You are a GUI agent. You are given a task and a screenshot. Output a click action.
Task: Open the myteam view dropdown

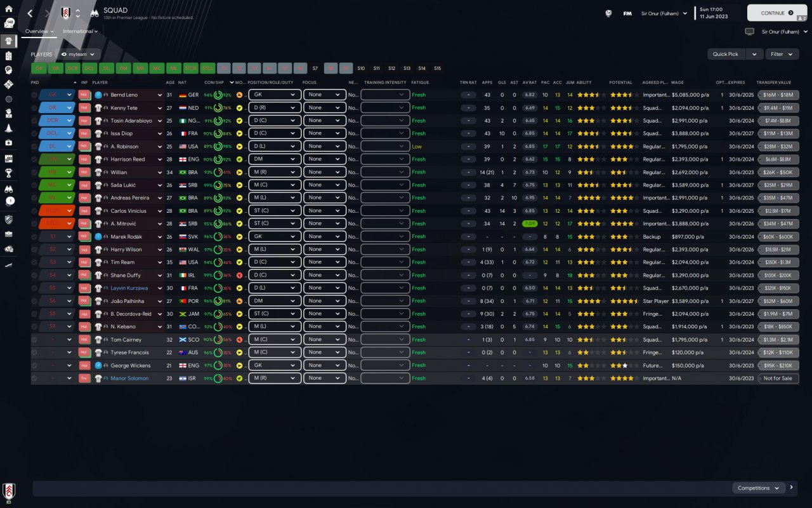[79, 55]
